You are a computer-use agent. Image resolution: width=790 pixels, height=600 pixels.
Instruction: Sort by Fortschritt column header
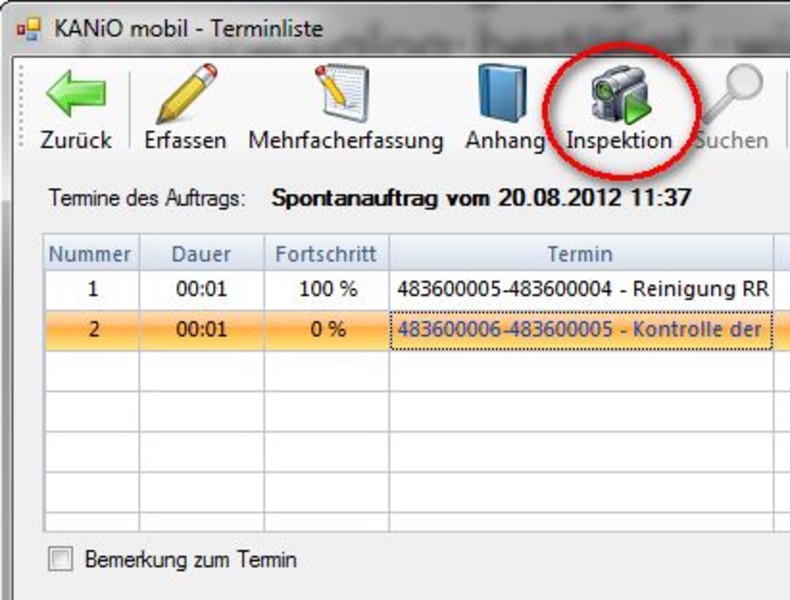(326, 253)
